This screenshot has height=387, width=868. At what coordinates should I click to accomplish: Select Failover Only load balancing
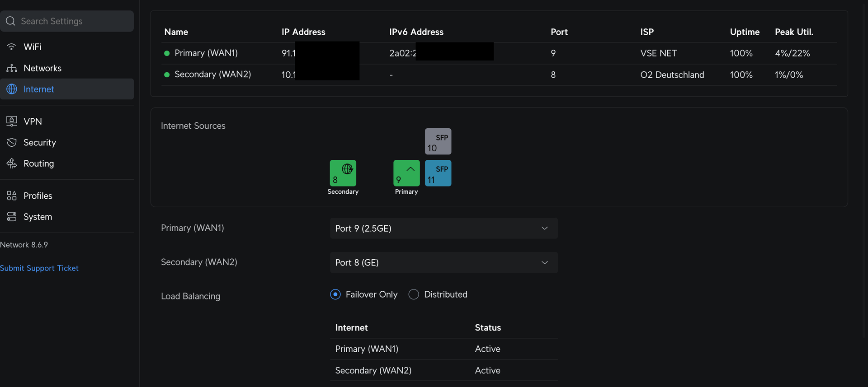click(x=335, y=294)
